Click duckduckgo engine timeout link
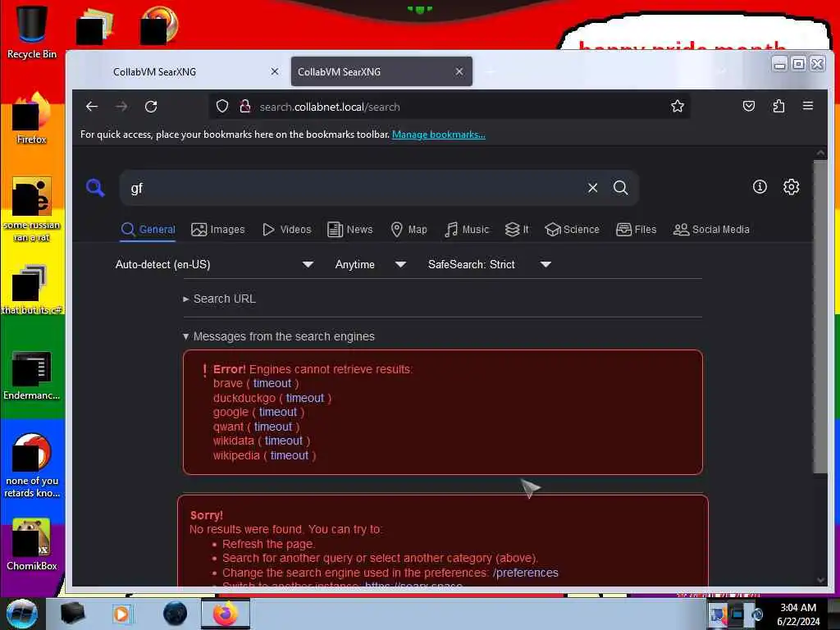The width and height of the screenshot is (840, 630). click(x=305, y=398)
